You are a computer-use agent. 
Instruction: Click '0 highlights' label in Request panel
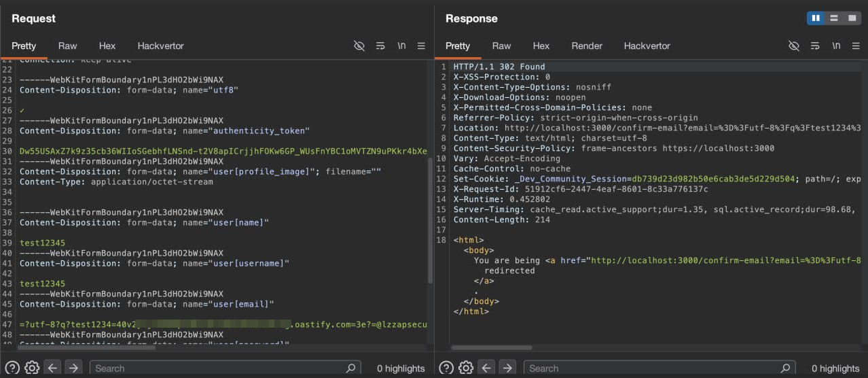tap(401, 368)
